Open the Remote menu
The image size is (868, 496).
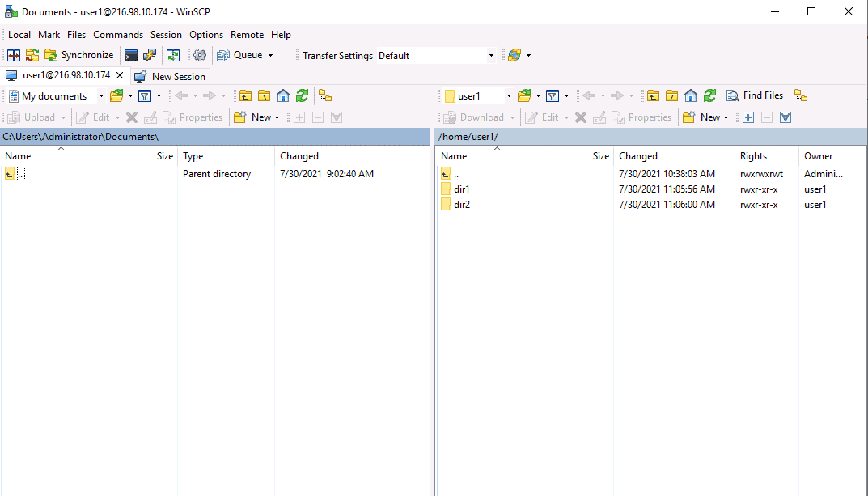(247, 34)
